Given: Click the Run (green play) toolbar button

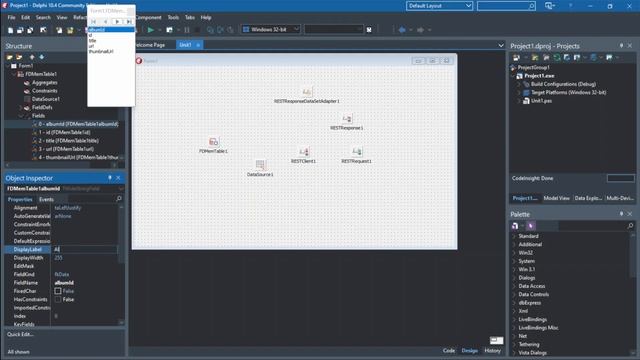Looking at the screenshot, I should (x=151, y=30).
